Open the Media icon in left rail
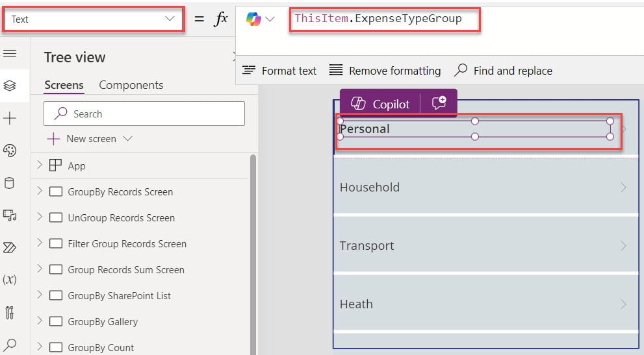This screenshot has height=355, width=644. (10, 215)
